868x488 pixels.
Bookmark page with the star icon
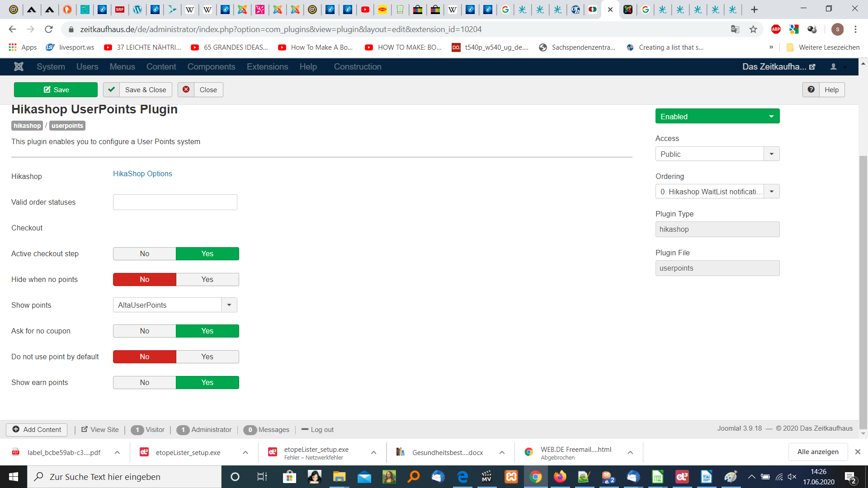(x=753, y=29)
